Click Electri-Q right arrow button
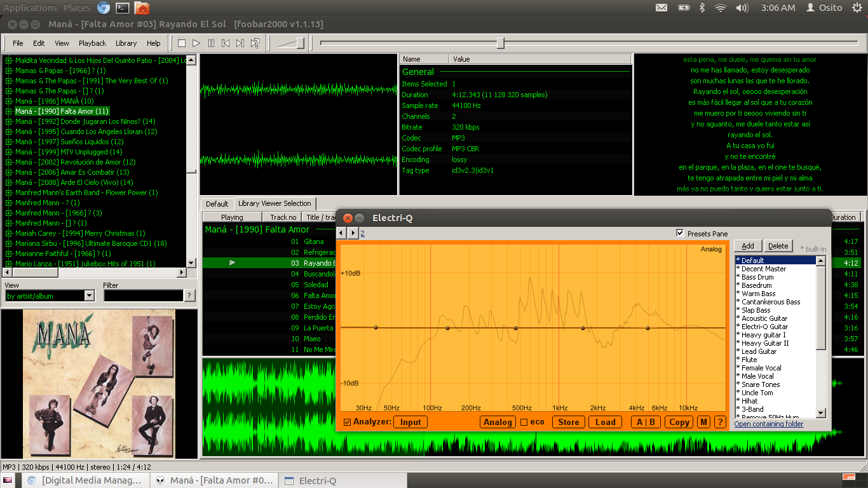 coord(353,233)
